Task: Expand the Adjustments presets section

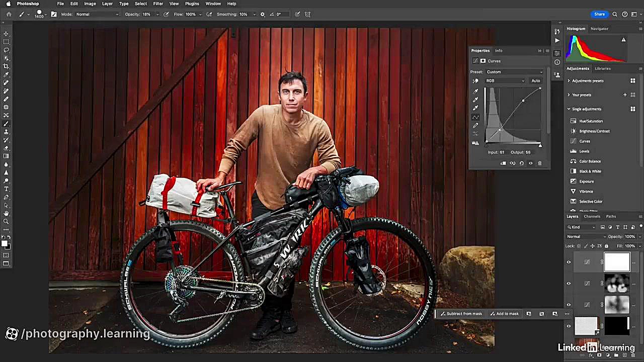Action: (x=569, y=81)
